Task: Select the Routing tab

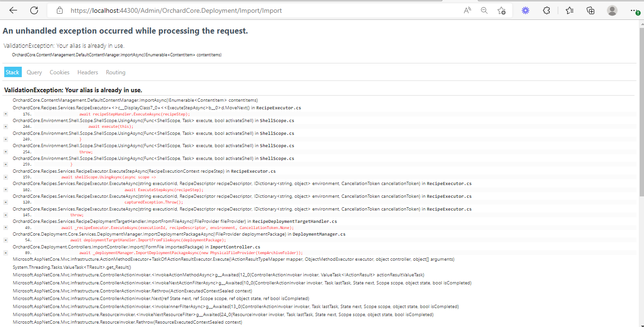Action: coord(115,72)
